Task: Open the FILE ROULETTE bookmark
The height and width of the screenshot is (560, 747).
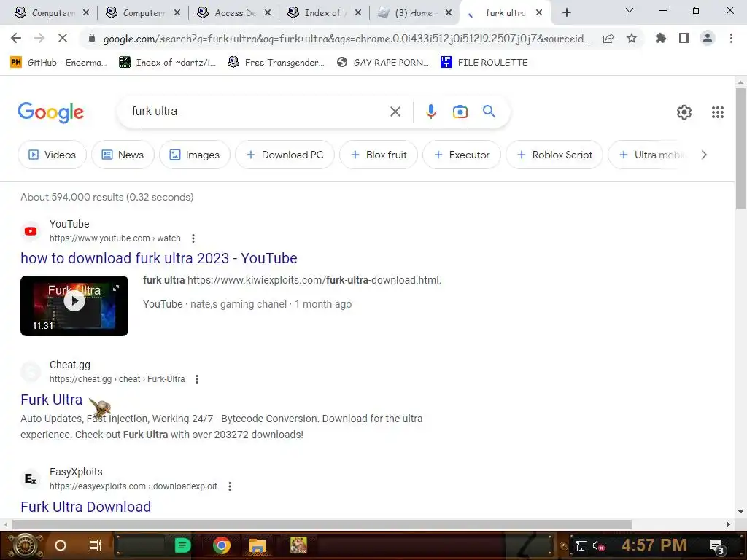Action: click(484, 63)
